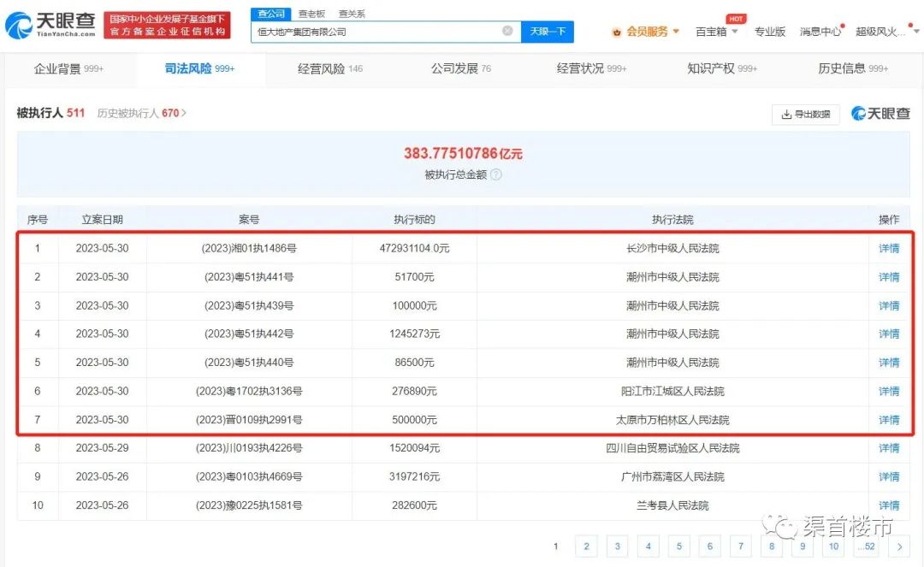The image size is (924, 567).
Task: Click the 四川自由贸易试验区人民法院 court cell
Action: pos(672,448)
